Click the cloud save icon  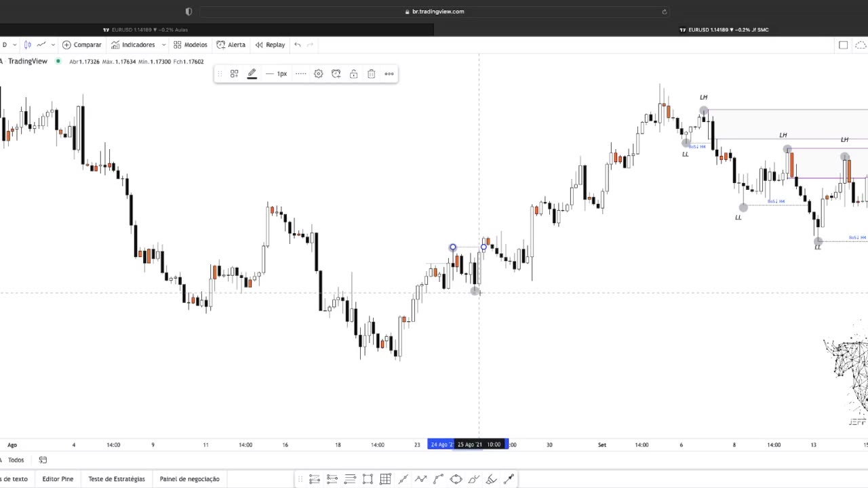tap(861, 45)
